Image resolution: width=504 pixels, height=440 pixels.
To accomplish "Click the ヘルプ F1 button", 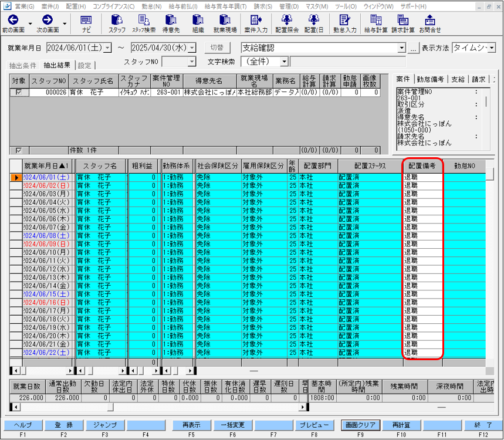I will pos(23,425).
